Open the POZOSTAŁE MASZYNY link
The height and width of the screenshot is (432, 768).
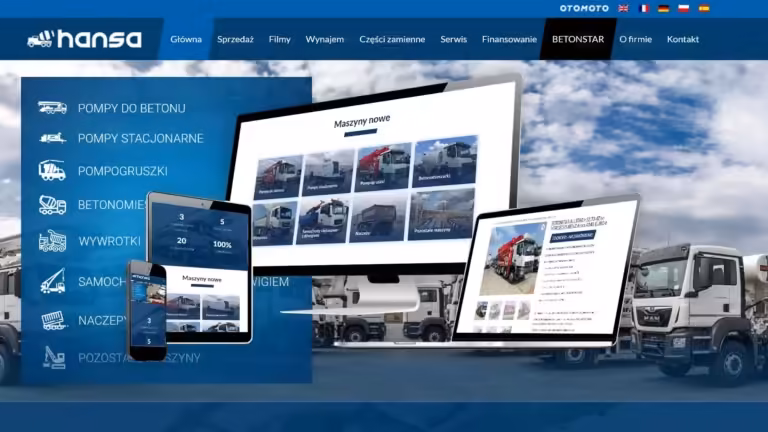139,358
